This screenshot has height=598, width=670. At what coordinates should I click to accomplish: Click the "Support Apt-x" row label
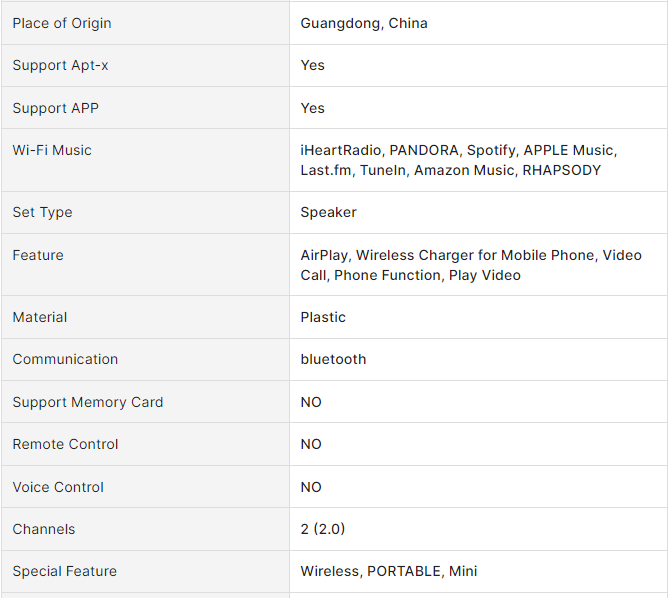[x=61, y=65]
